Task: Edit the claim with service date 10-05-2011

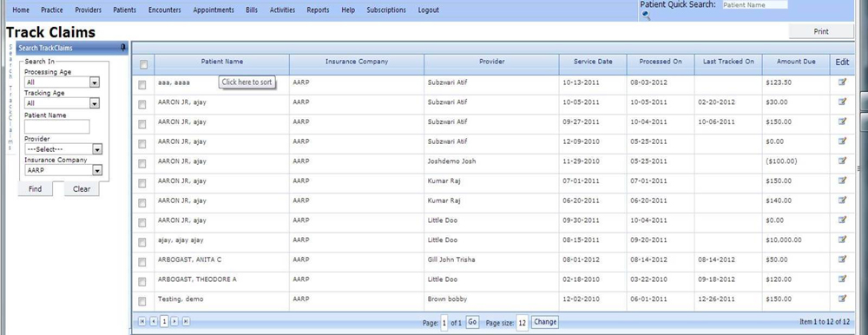Action: pyautogui.click(x=843, y=102)
